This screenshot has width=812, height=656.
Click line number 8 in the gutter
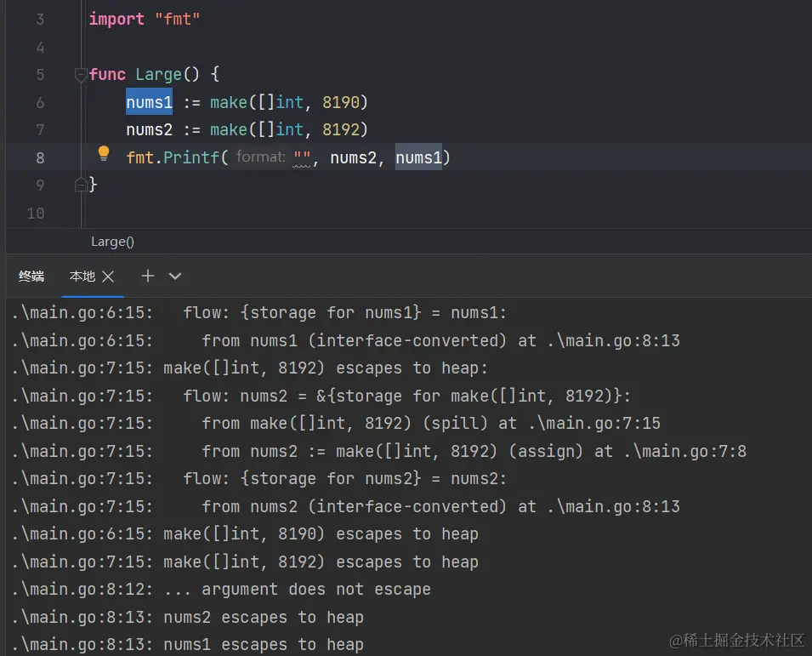coord(41,158)
